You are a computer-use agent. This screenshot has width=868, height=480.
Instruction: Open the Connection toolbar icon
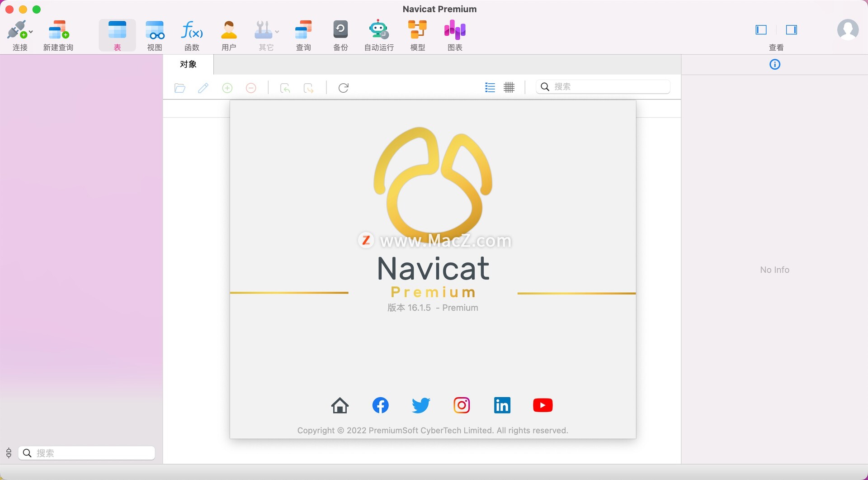pos(17,31)
